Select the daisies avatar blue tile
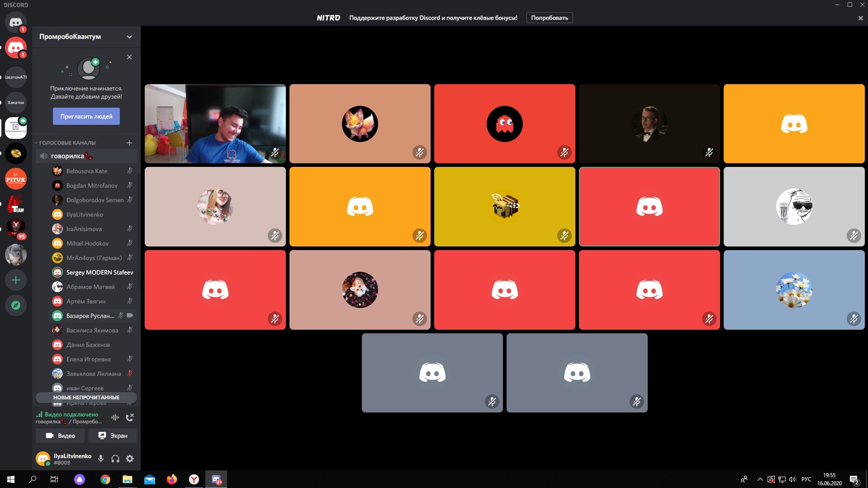 pos(794,290)
